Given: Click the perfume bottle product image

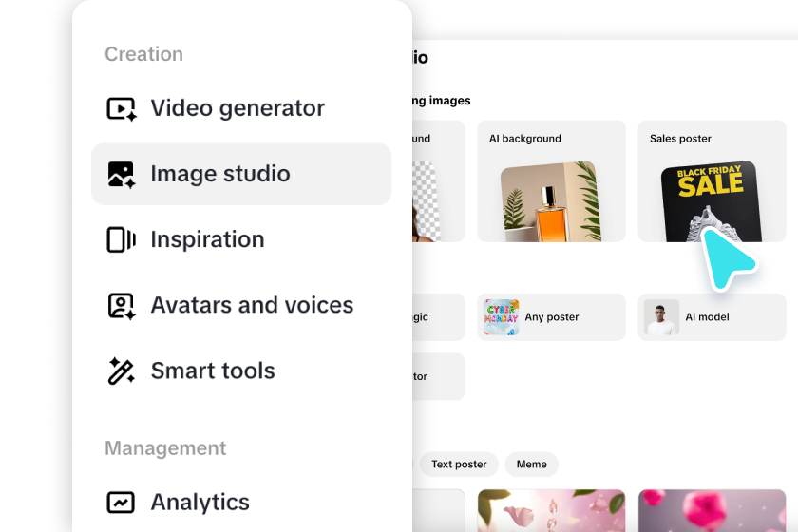Looking at the screenshot, I should [x=551, y=202].
